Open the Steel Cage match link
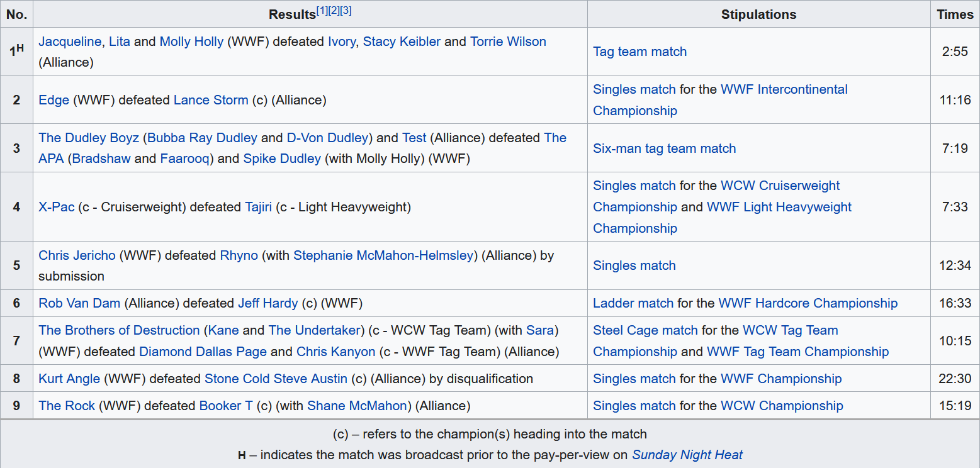This screenshot has height=468, width=980. tap(645, 330)
